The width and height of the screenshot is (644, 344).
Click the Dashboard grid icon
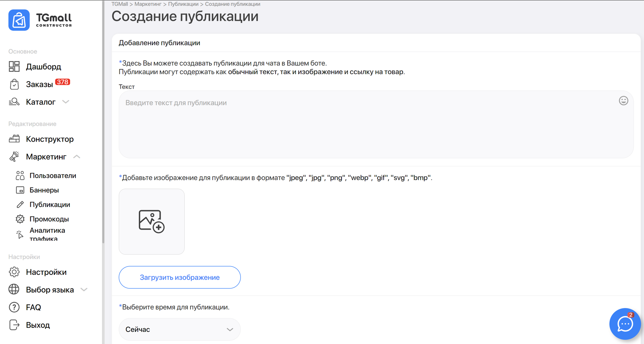click(14, 66)
